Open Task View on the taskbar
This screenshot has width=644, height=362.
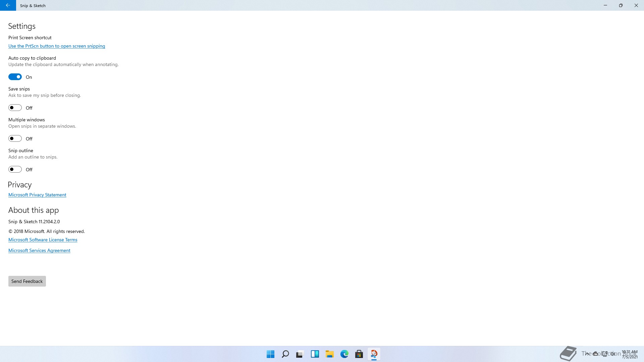click(x=300, y=354)
